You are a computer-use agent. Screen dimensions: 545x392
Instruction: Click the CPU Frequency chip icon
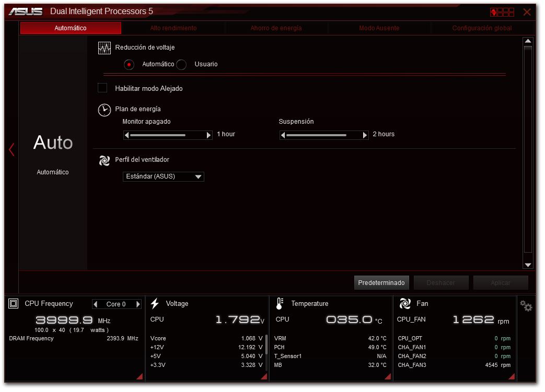click(x=13, y=304)
